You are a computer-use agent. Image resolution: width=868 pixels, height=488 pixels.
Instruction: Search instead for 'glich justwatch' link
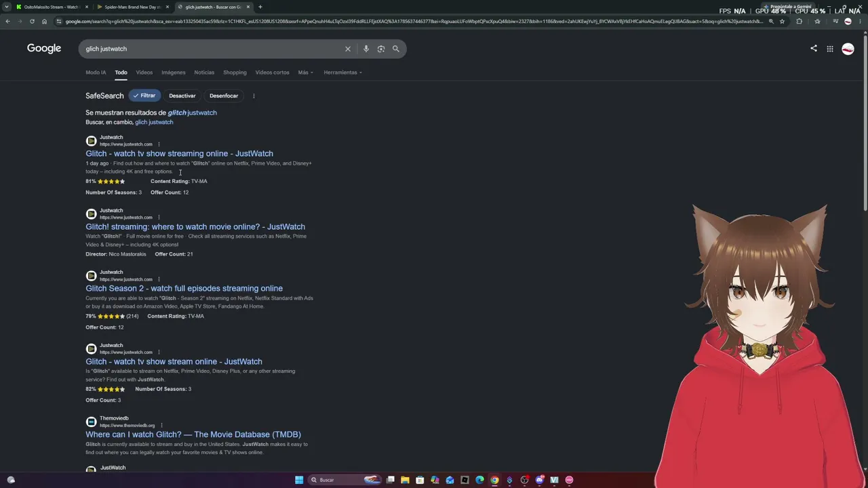click(154, 122)
